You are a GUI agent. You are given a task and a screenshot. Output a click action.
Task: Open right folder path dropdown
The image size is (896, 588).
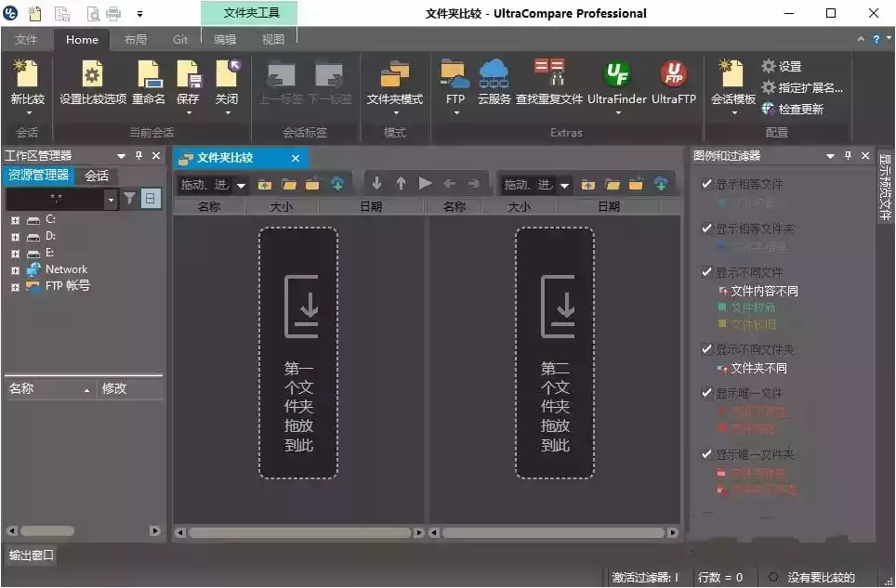(564, 185)
